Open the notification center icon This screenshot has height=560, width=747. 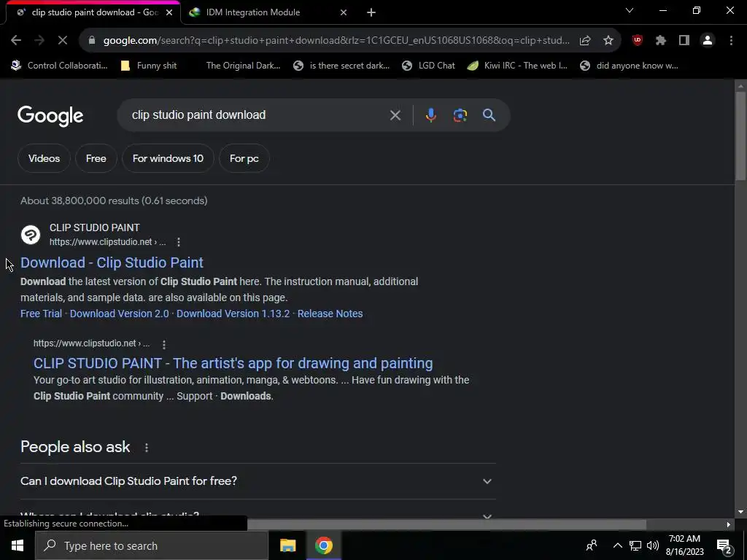[x=724, y=545]
